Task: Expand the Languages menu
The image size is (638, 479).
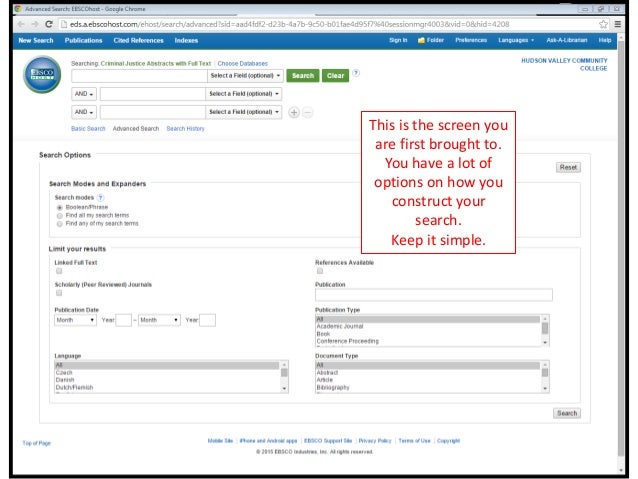Action: click(516, 40)
